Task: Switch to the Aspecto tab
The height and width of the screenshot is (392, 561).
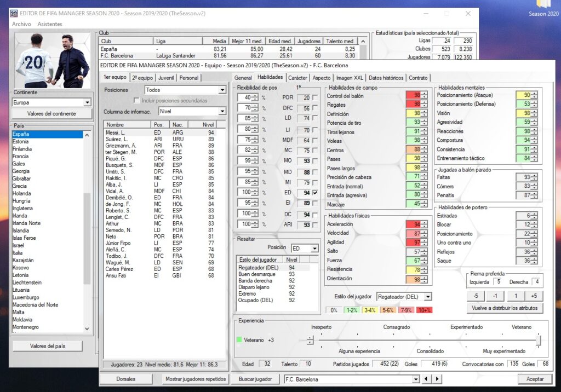Action: click(x=322, y=78)
